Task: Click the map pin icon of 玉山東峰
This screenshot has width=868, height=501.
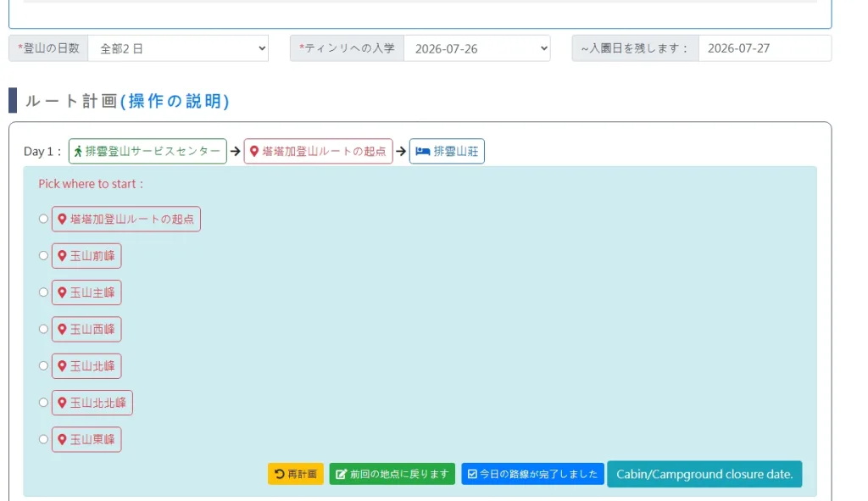Action: pos(62,439)
